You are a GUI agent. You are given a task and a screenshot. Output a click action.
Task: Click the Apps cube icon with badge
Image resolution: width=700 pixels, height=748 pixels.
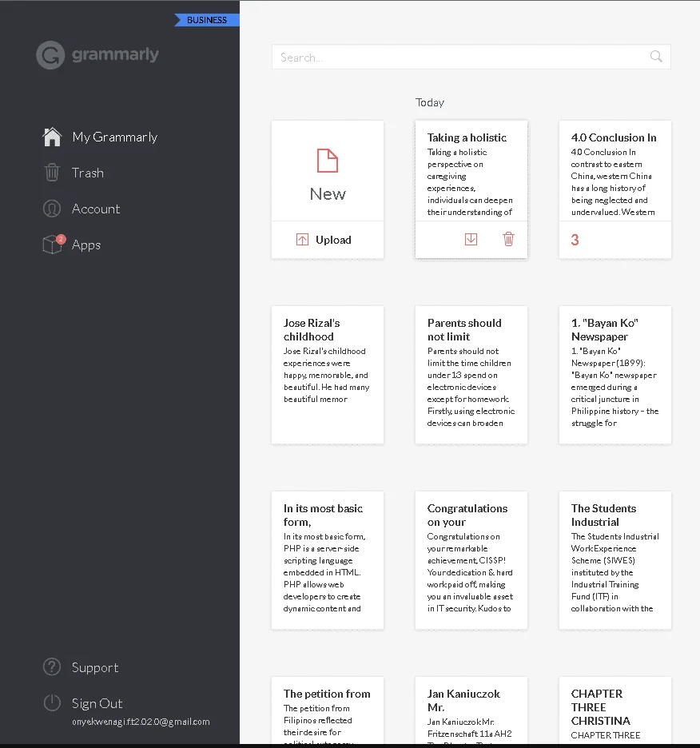[54, 245]
